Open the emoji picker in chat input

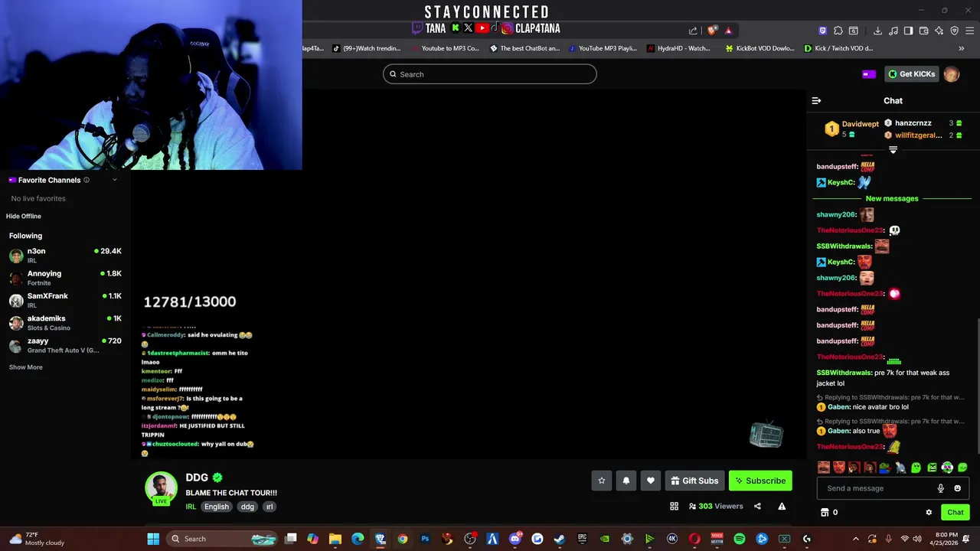tap(957, 488)
